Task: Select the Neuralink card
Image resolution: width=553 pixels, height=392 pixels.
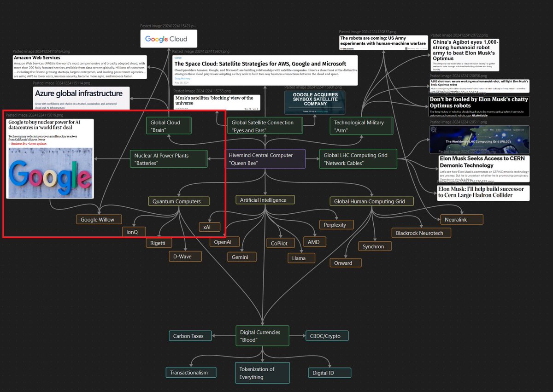Action: (x=456, y=220)
